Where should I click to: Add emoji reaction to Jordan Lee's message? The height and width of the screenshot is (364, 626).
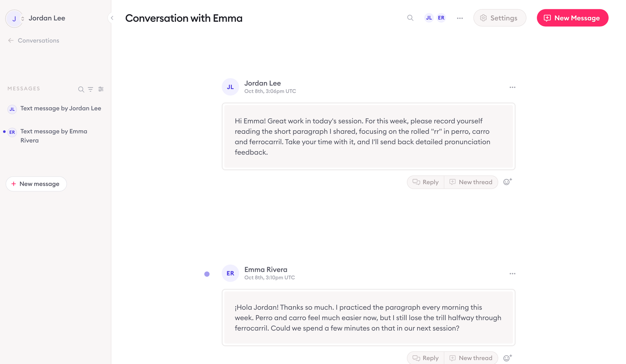[x=507, y=182]
